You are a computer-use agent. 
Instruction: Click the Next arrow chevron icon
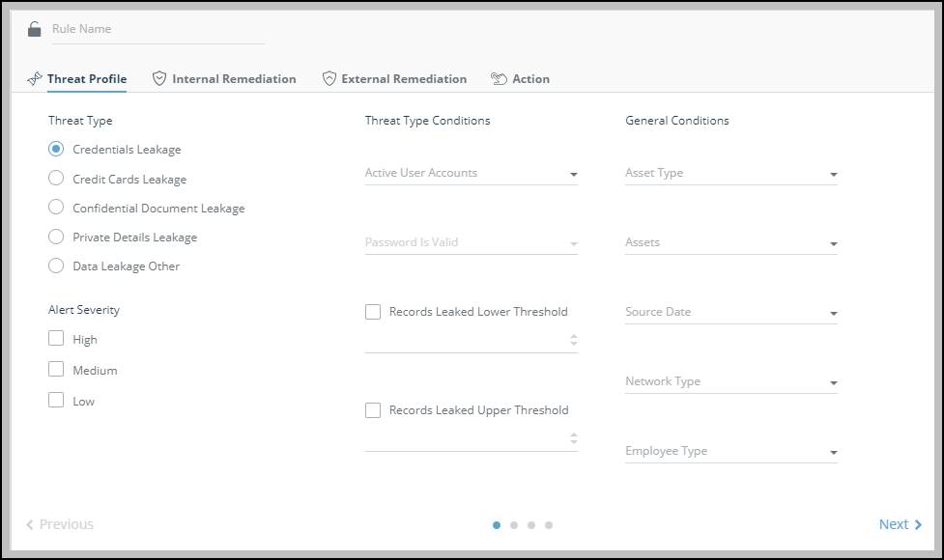918,525
